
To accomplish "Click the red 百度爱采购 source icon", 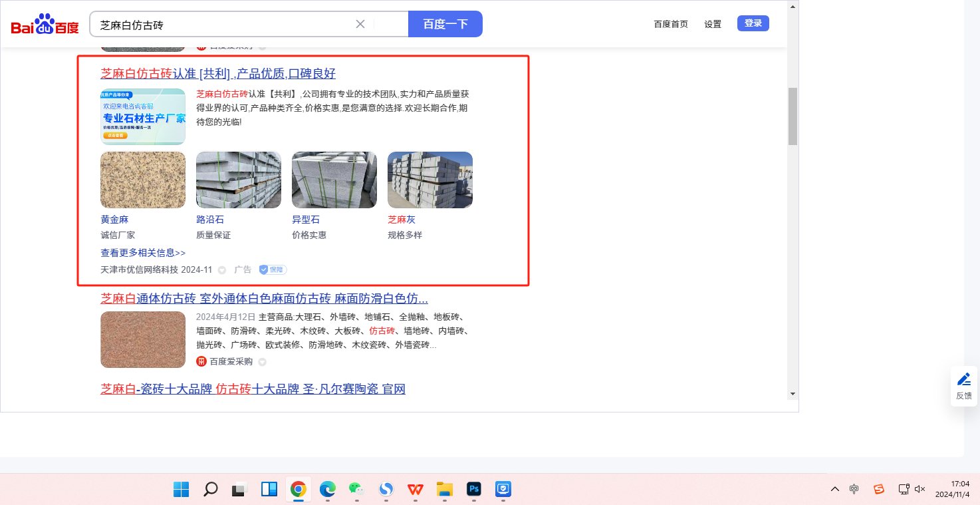I will point(201,361).
